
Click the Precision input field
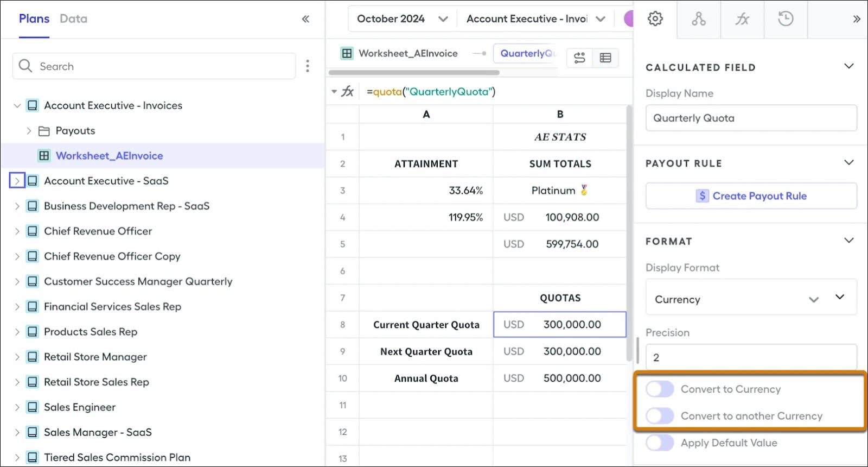(x=751, y=357)
